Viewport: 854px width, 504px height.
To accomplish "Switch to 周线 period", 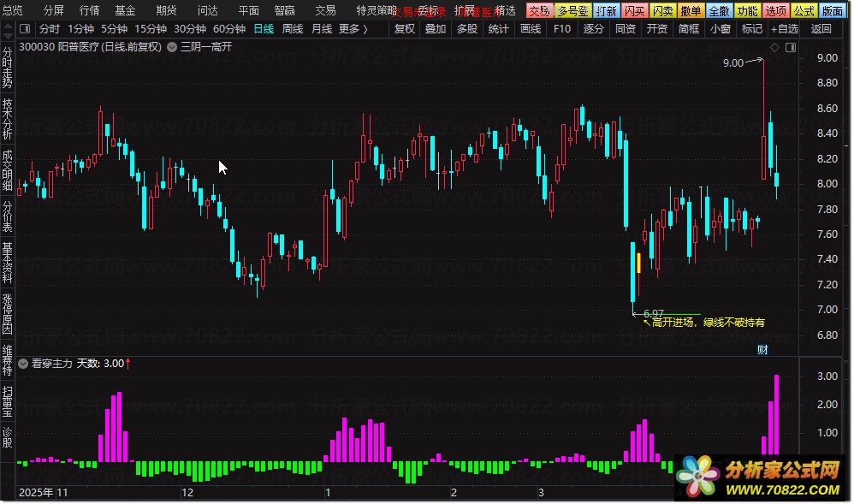I will tap(293, 28).
